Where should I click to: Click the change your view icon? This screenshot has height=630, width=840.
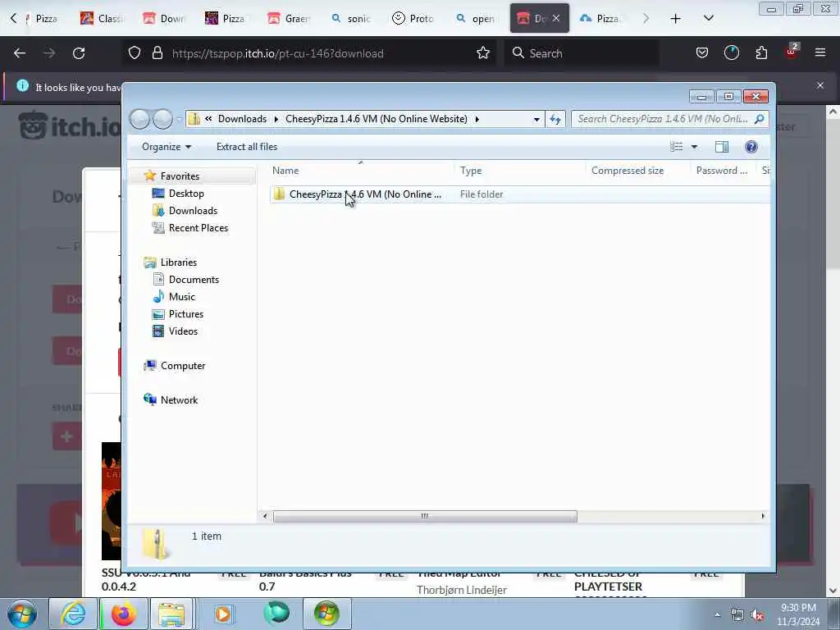(x=677, y=147)
